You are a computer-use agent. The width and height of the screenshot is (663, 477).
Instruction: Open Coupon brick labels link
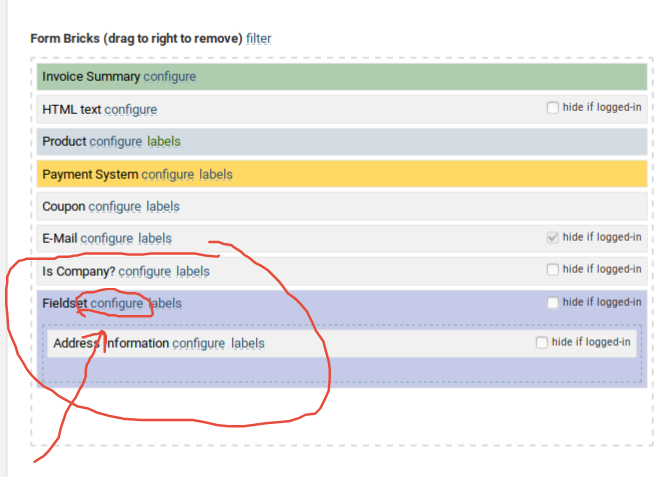[x=163, y=206]
